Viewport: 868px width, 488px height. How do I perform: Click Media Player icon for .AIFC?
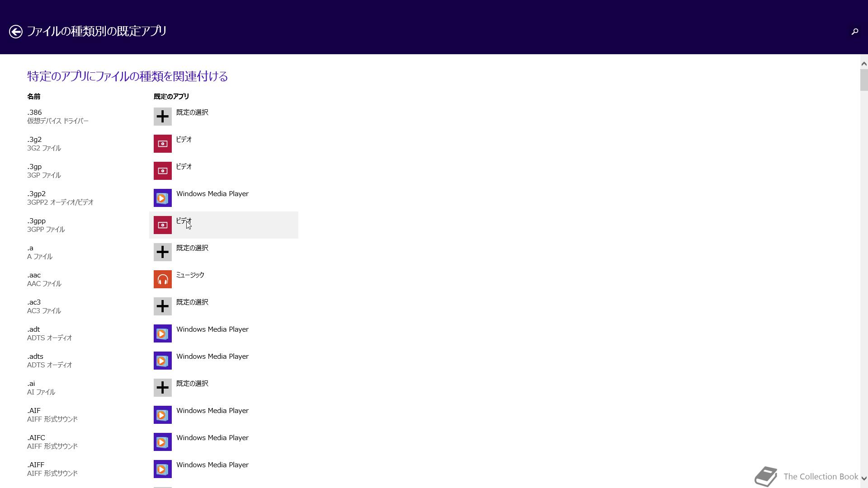coord(163,442)
